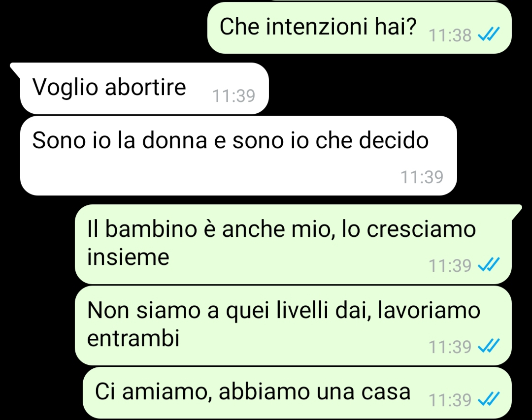
Task: Tap the timestamp in the 'Sono io la donna' bubble
Action: (422, 177)
